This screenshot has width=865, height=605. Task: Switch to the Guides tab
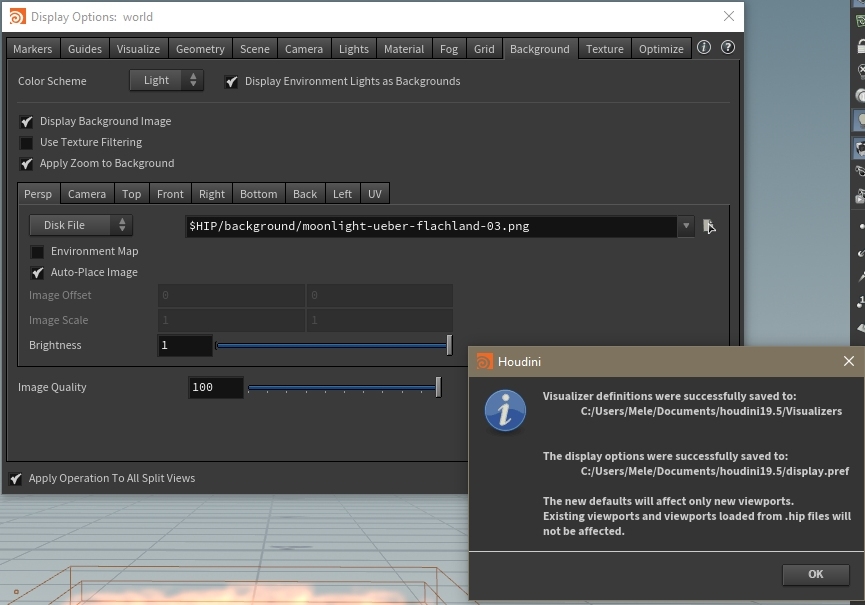(x=85, y=49)
